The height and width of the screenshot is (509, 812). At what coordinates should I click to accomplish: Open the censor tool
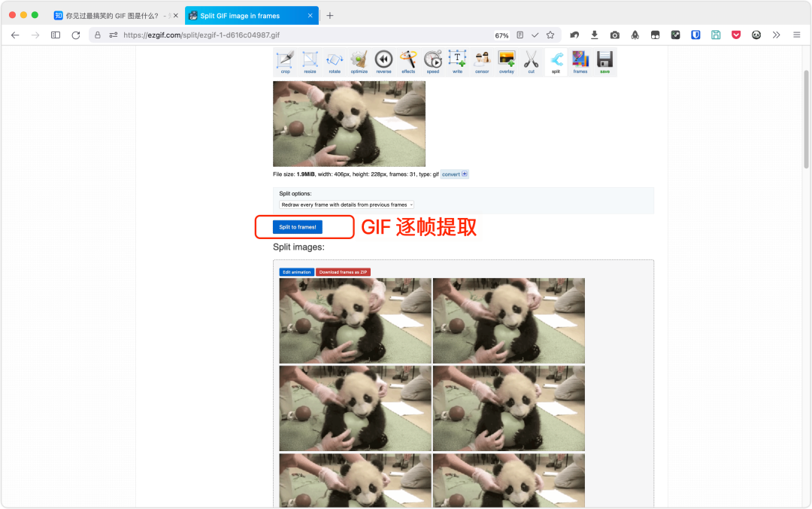click(x=482, y=62)
